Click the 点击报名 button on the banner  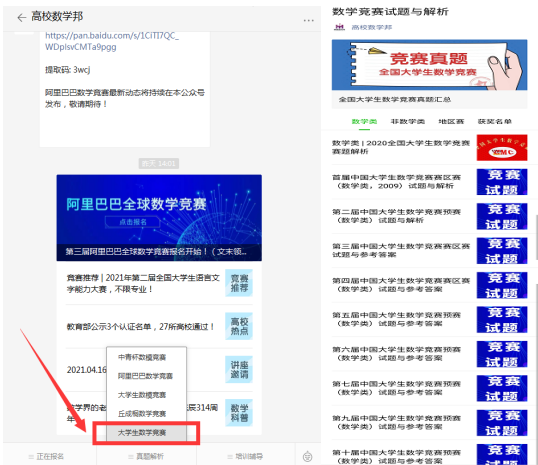coord(132,222)
